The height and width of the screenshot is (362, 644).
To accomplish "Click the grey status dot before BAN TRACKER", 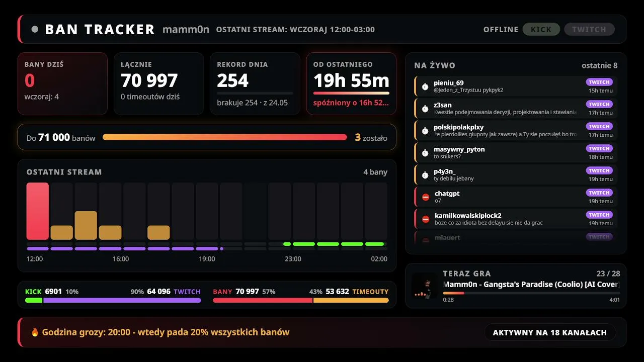I will click(35, 29).
